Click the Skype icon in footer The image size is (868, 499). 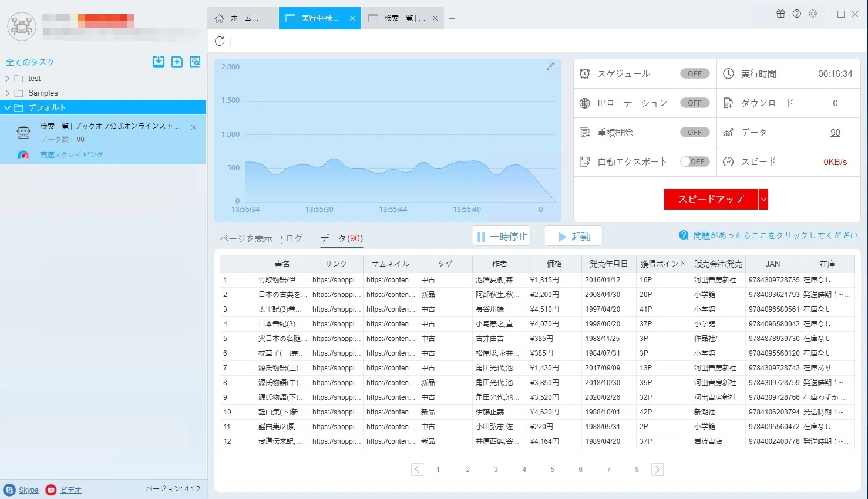pyautogui.click(x=9, y=490)
